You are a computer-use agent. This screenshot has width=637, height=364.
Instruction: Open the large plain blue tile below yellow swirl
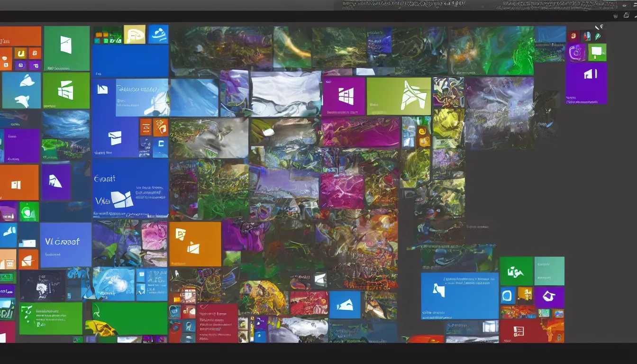click(x=130, y=61)
